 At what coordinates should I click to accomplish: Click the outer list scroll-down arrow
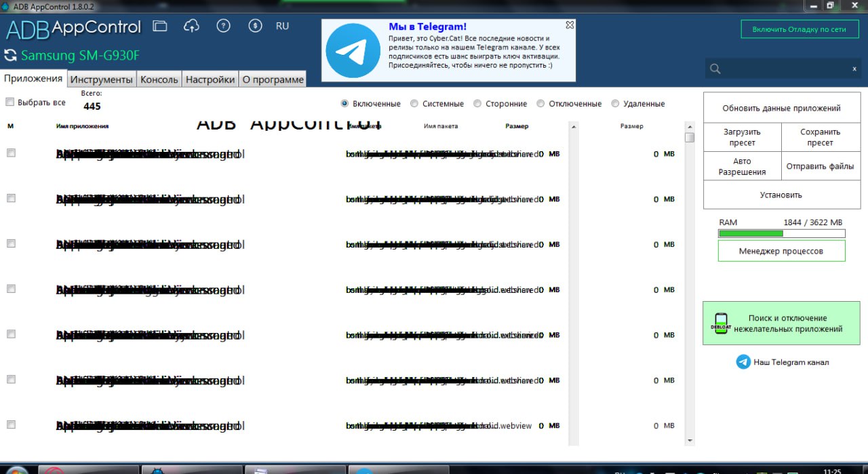click(690, 441)
